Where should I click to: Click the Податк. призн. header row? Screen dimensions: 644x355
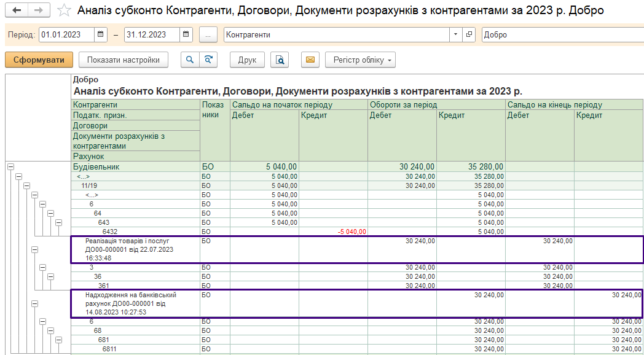pos(136,115)
